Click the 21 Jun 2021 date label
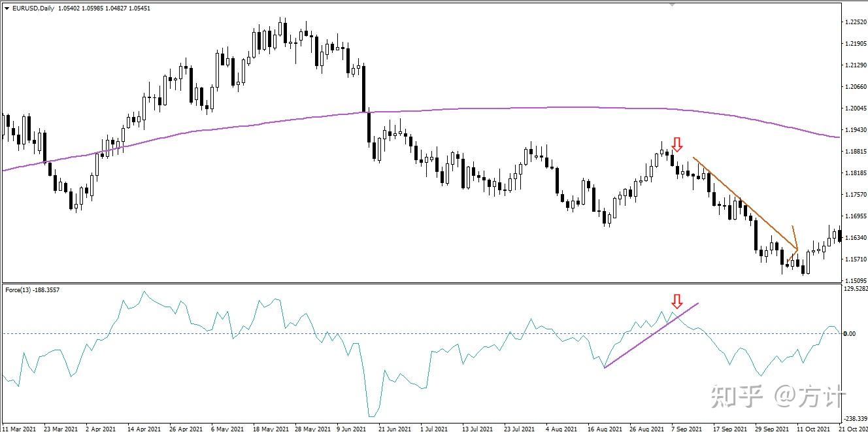This screenshot has height=432, width=868. tap(396, 429)
